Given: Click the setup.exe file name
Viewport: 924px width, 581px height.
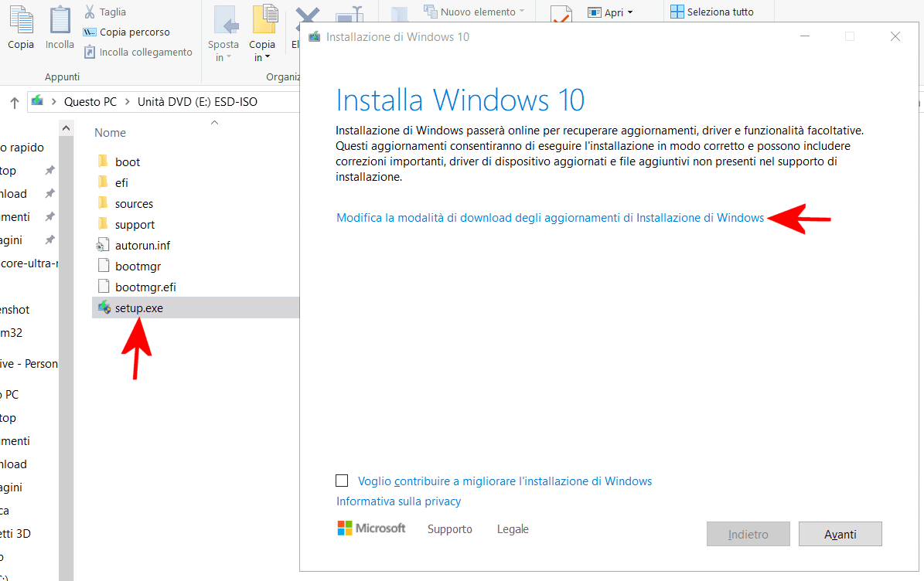Looking at the screenshot, I should (x=139, y=308).
